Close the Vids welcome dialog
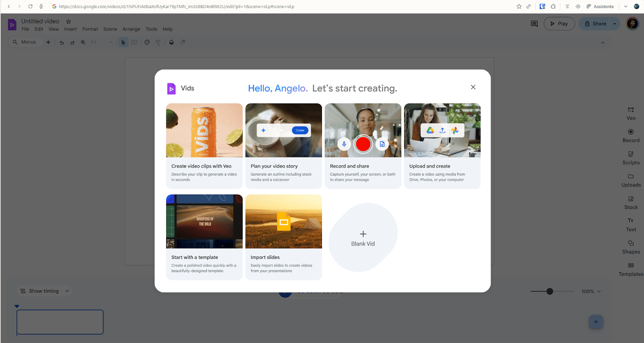The height and width of the screenshot is (343, 644). click(473, 87)
